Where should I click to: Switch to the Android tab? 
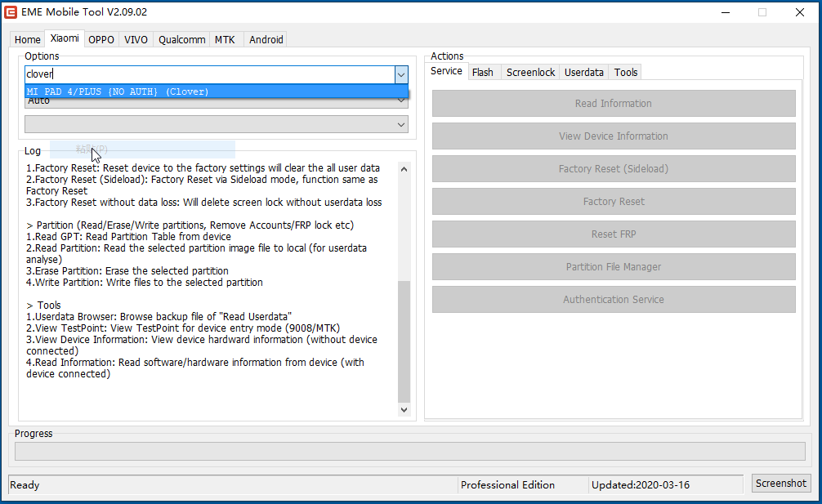[266, 40]
